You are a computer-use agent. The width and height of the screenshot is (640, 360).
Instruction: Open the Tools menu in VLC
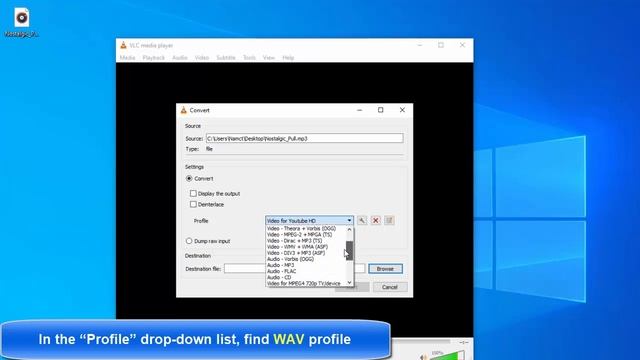(x=249, y=58)
